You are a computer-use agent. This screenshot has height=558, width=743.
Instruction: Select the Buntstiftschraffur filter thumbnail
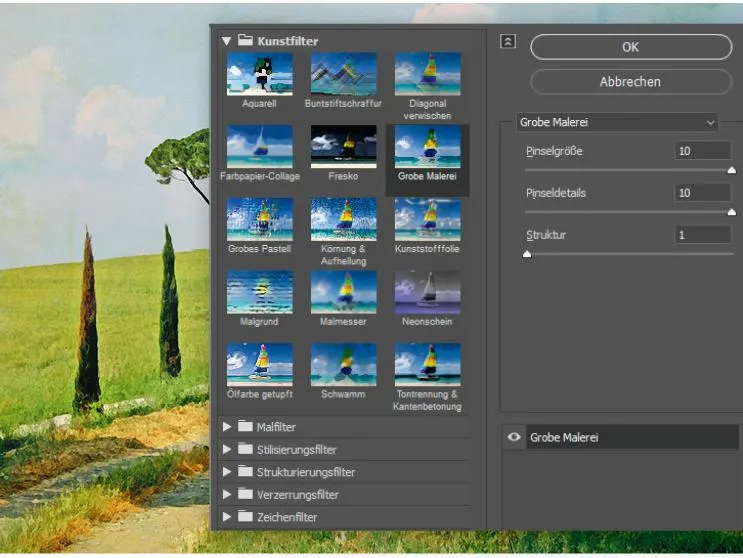[344, 74]
